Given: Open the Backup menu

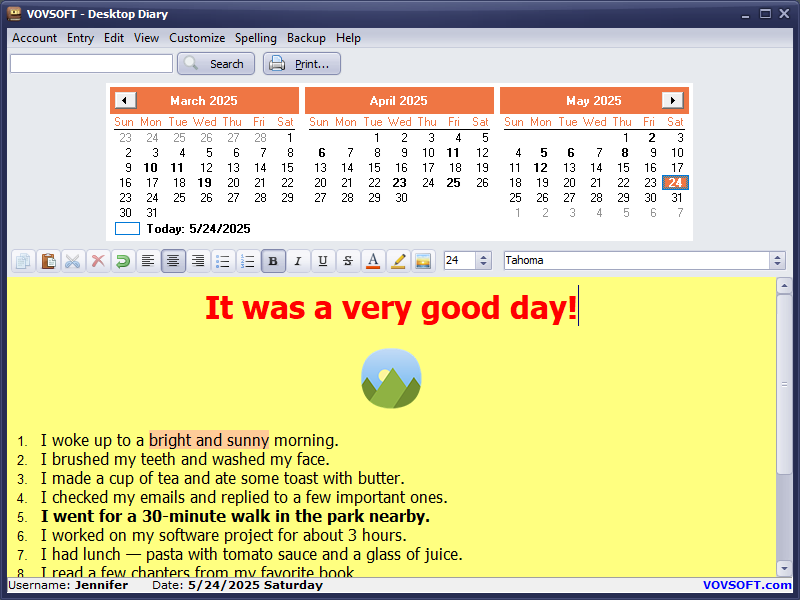Looking at the screenshot, I should [x=306, y=38].
